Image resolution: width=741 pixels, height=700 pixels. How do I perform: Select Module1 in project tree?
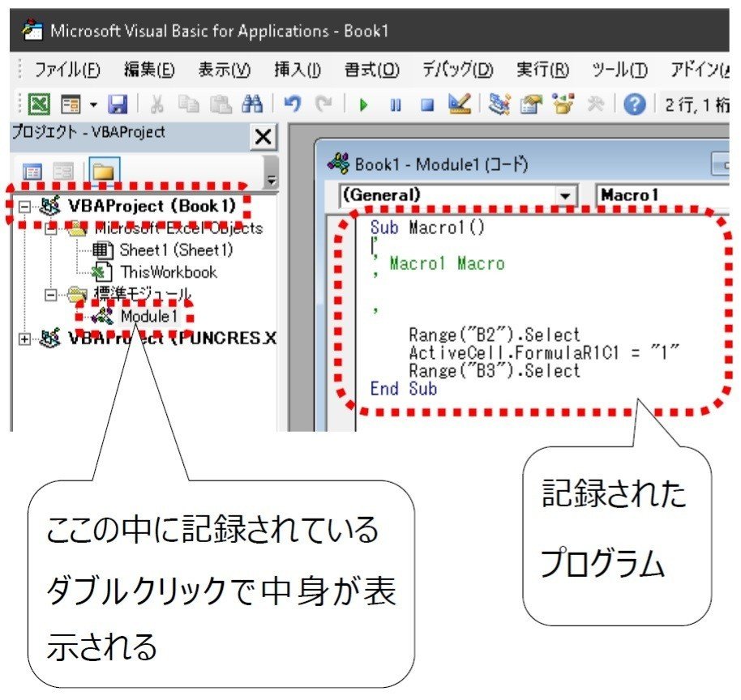click(149, 316)
